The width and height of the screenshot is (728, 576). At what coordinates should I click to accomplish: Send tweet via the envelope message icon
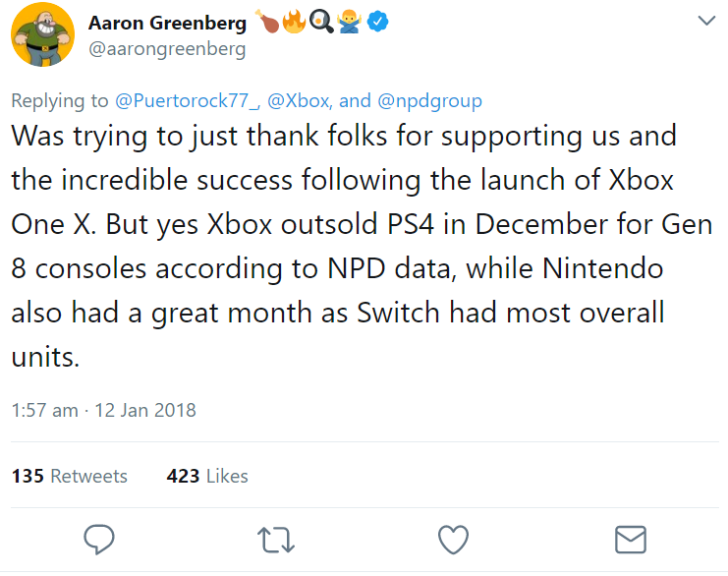click(x=629, y=539)
